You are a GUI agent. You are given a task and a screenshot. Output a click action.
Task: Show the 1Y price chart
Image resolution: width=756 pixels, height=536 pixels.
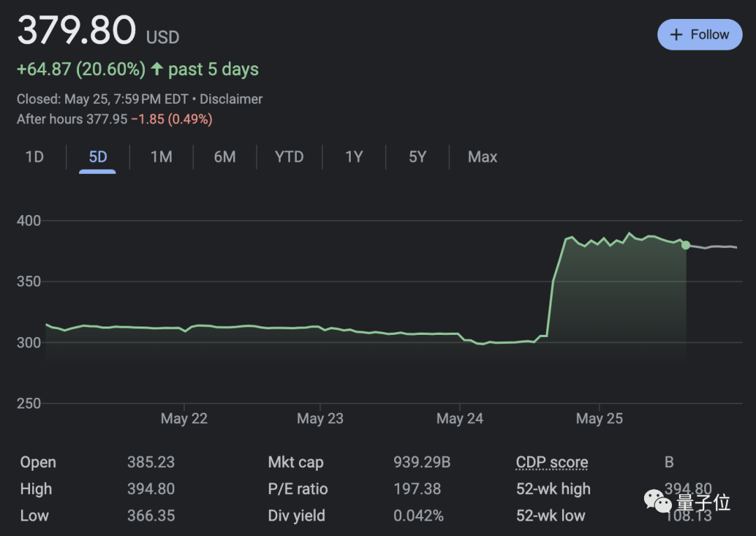pyautogui.click(x=354, y=157)
